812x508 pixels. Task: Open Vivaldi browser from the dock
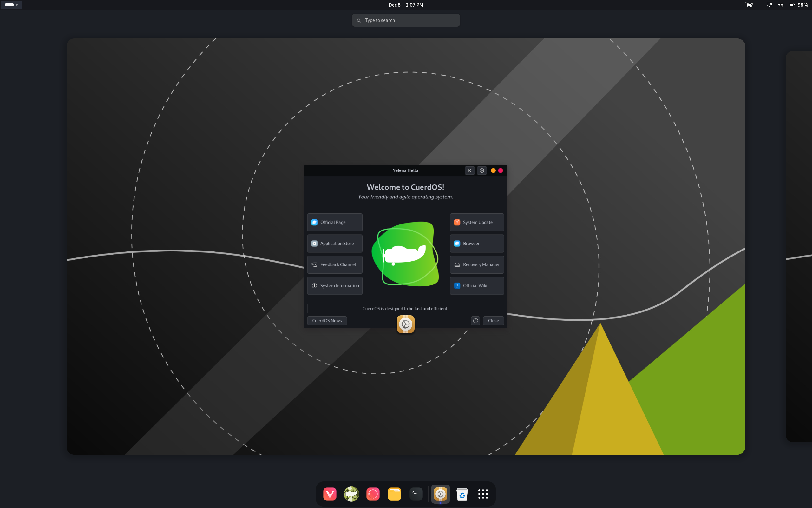(330, 493)
